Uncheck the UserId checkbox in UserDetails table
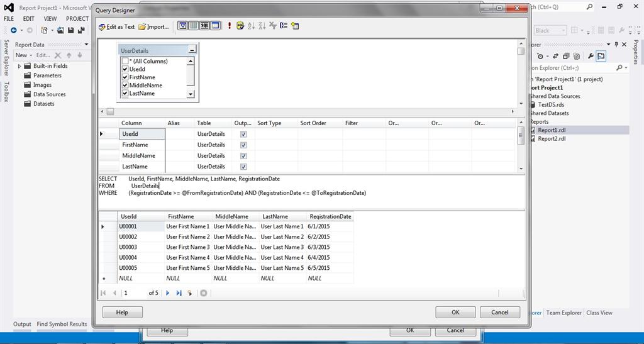Image resolution: width=644 pixels, height=344 pixels. point(125,69)
